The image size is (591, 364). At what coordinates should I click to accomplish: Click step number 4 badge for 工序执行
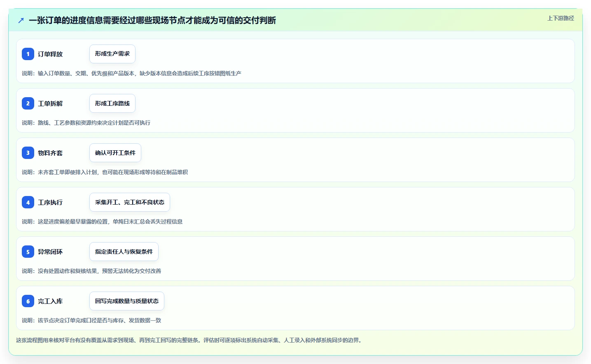coord(28,202)
